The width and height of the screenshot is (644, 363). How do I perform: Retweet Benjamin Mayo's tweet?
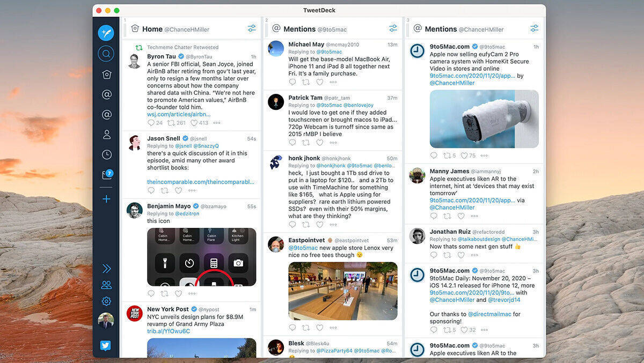pos(165,293)
